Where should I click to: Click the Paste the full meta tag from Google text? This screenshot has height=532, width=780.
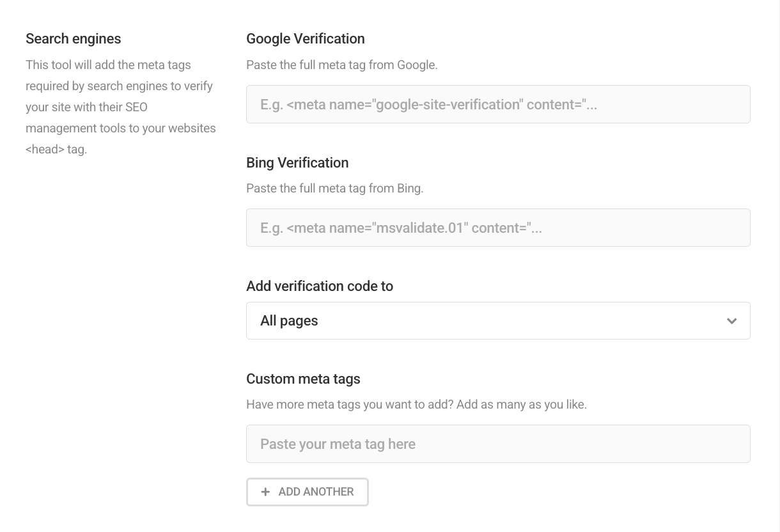click(x=341, y=65)
